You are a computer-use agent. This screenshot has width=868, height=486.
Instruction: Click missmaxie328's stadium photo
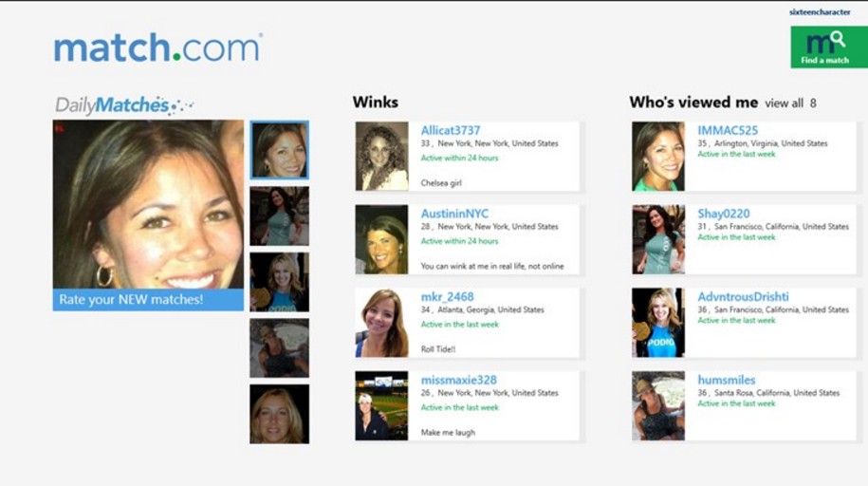point(381,405)
